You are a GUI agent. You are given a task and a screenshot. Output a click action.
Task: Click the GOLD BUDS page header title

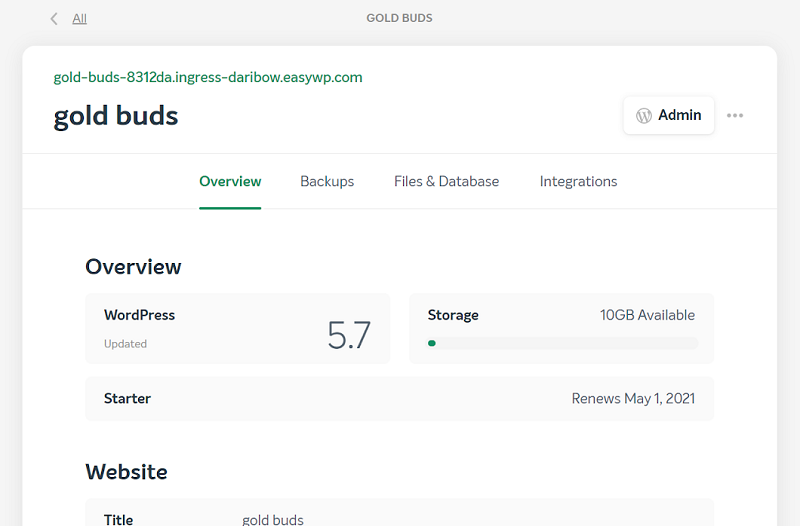pos(399,18)
